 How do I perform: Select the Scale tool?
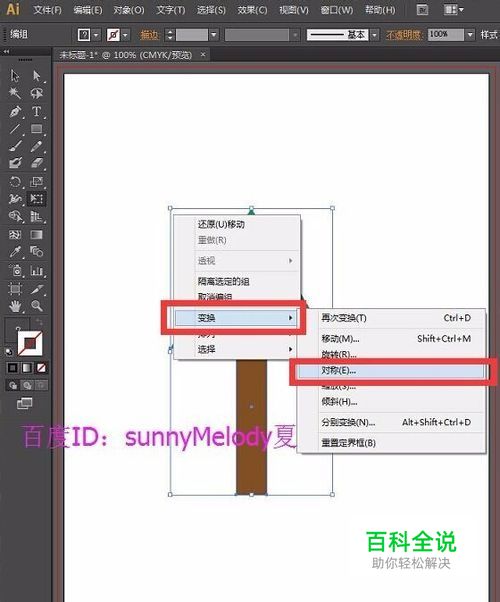click(x=36, y=181)
